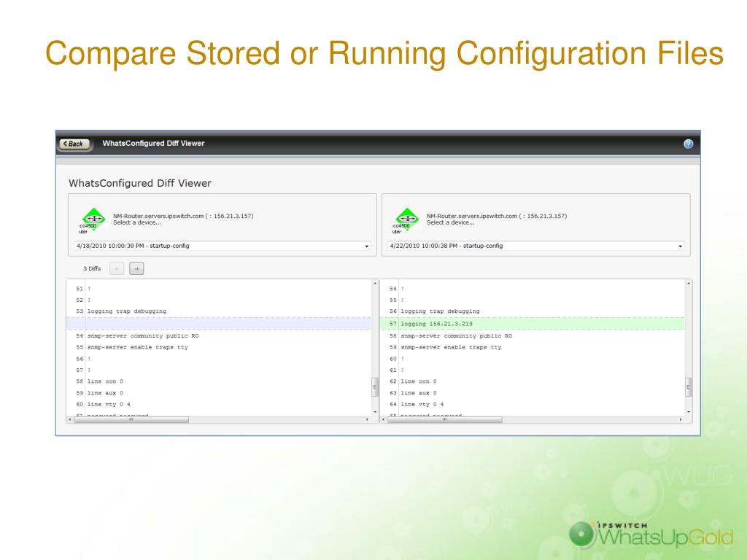
Task: Click right pane line 56 'logging trap debugging'
Action: (x=440, y=311)
